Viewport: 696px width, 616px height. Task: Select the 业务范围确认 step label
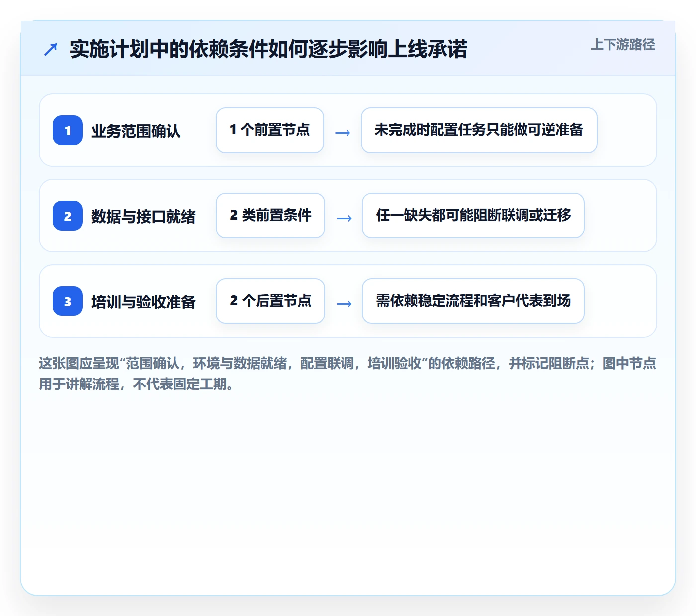point(136,131)
